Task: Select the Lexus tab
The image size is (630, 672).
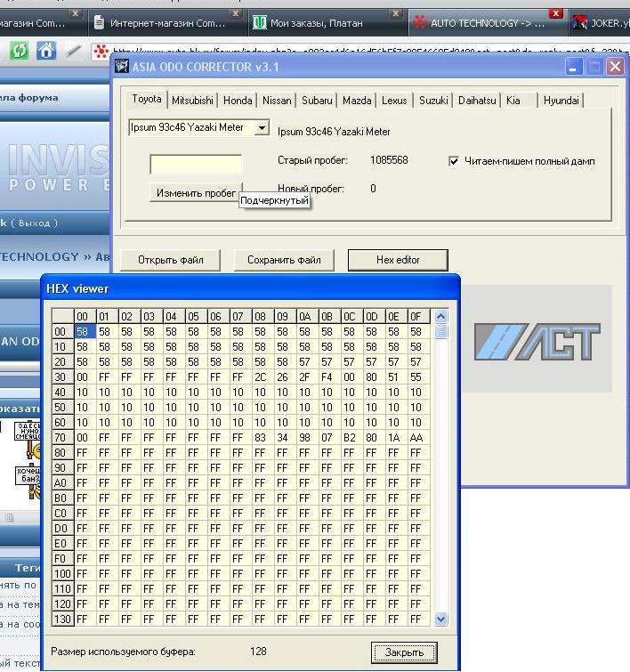Action: tap(394, 101)
